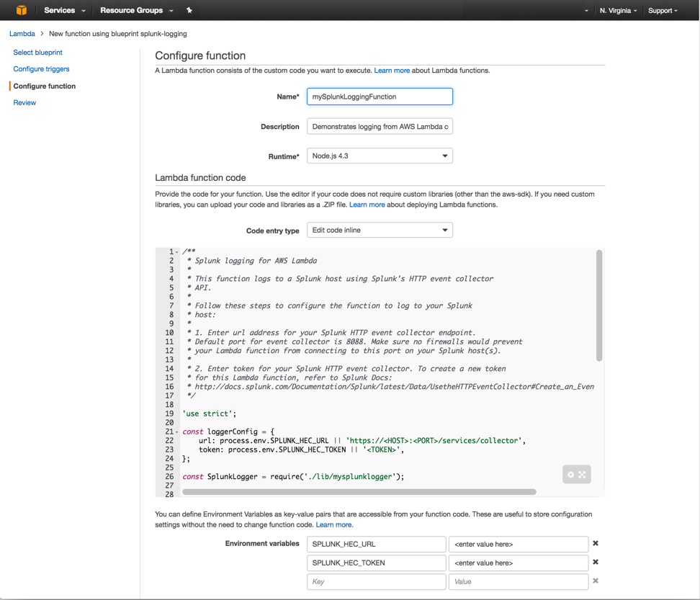Collapse code fold arrow at line 21
The height and width of the screenshot is (600, 700).
(176, 432)
